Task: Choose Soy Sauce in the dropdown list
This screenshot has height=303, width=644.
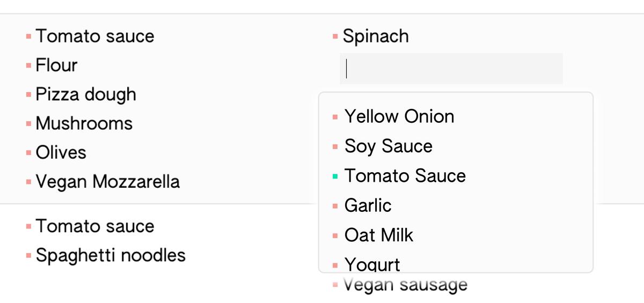Action: 388,146
